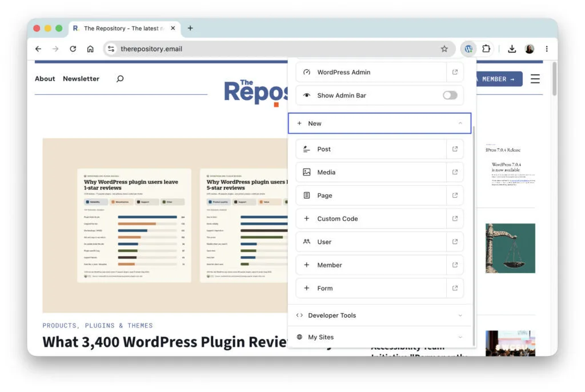Open new User in new tab icon
Screen dimensions: 585x392
[x=455, y=242]
